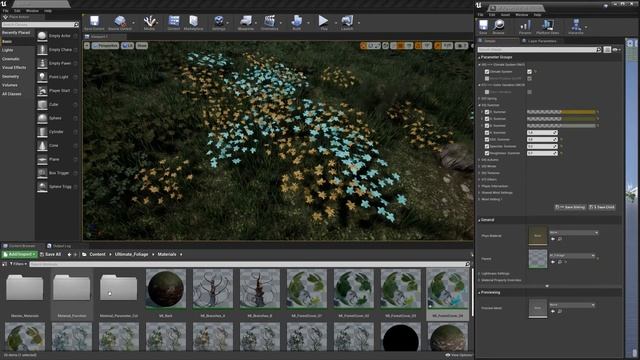The width and height of the screenshot is (640, 360).
Task: Open the Modes toolbar icon
Action: click(x=149, y=21)
